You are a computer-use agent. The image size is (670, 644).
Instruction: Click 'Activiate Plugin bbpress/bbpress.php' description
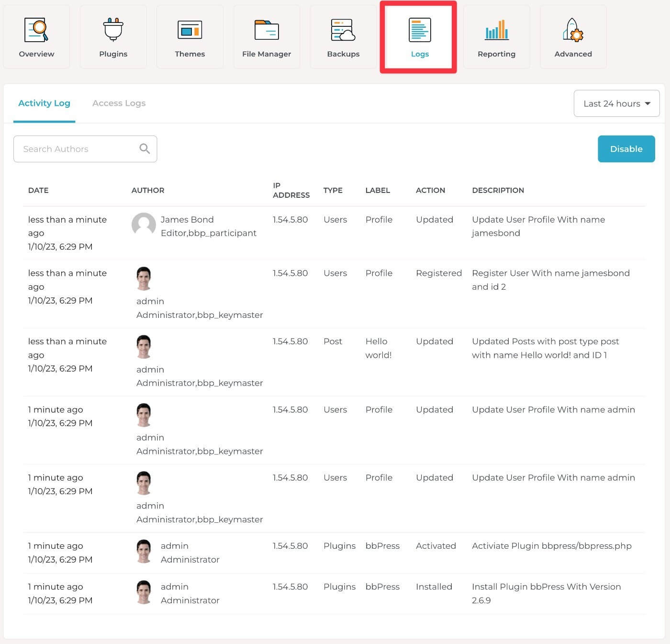[552, 546]
